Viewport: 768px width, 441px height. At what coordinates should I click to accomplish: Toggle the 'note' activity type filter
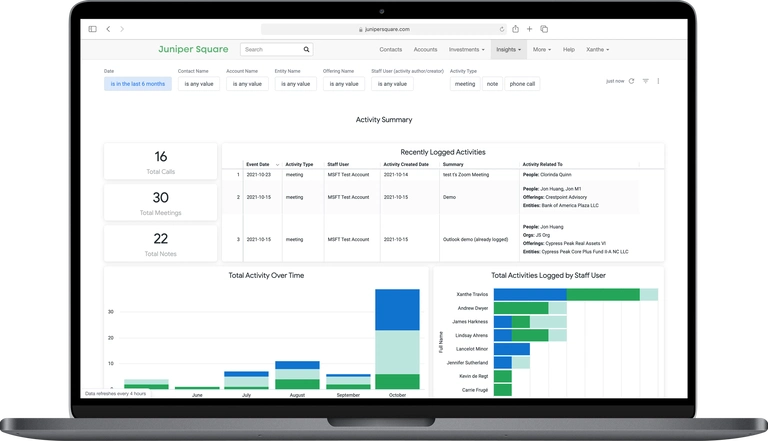492,84
